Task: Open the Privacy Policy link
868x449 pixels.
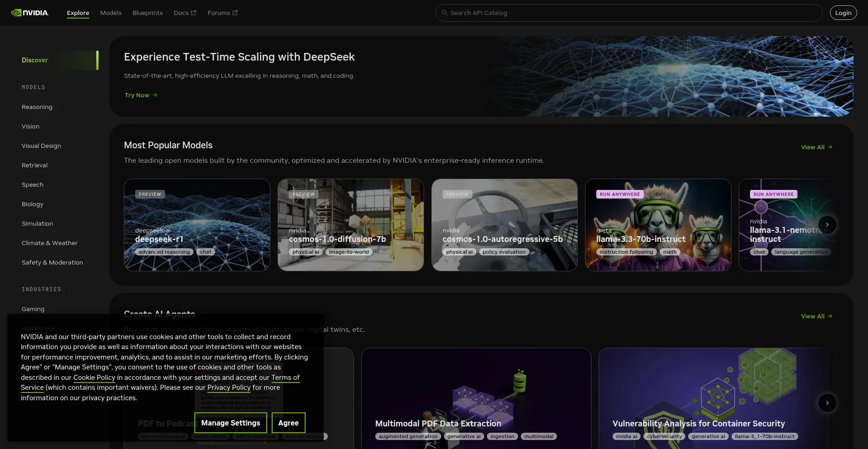Action: pos(229,388)
